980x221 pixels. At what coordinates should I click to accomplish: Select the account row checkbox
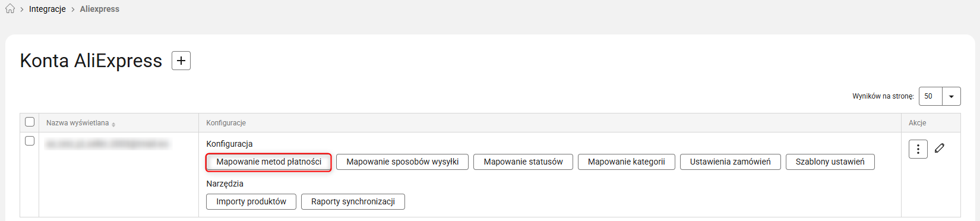30,141
